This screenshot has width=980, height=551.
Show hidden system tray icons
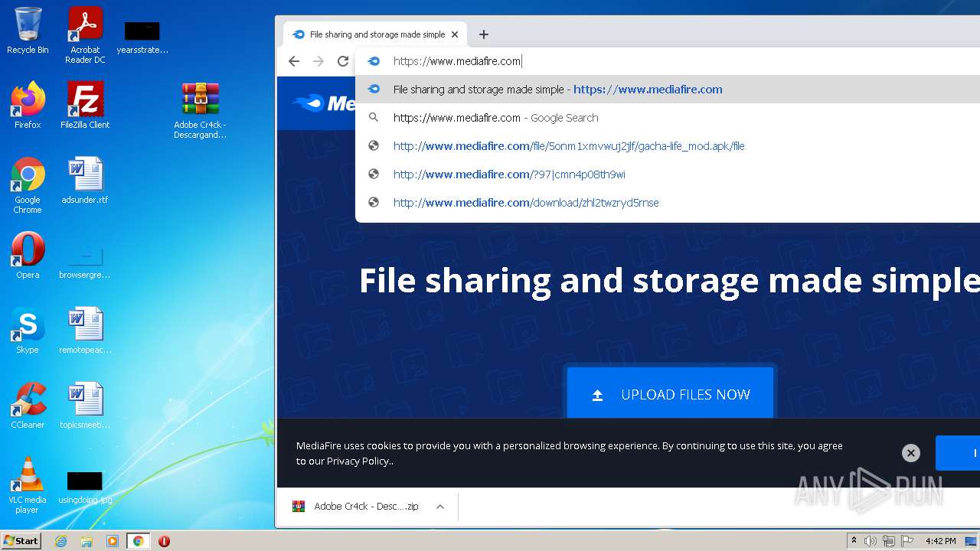854,541
